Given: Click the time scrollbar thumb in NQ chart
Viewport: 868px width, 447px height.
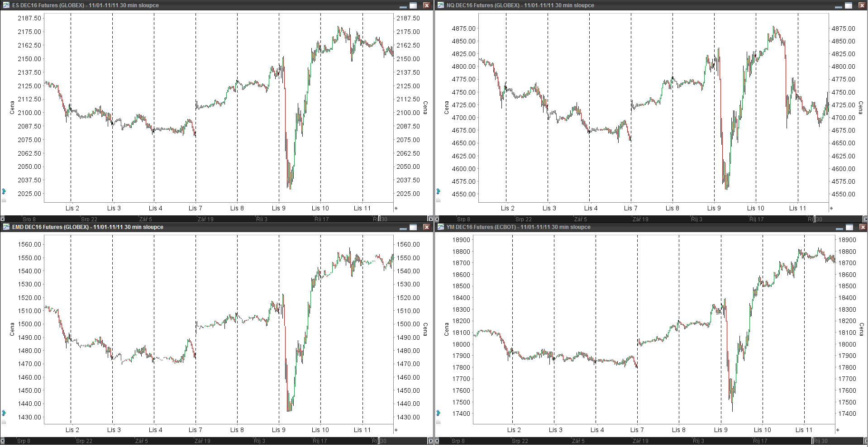Looking at the screenshot, I should 839,219.
